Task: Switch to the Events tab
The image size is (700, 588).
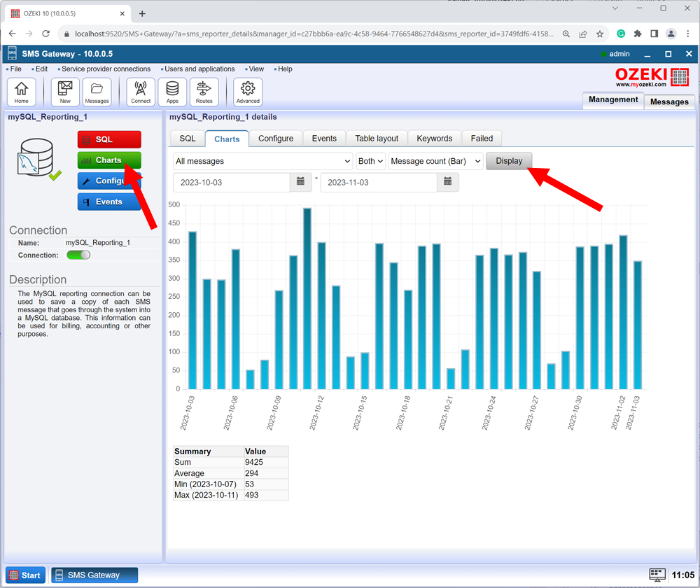Action: pyautogui.click(x=324, y=139)
